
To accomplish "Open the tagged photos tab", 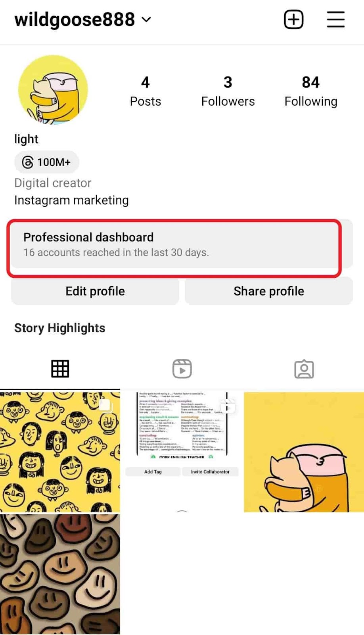I will pyautogui.click(x=304, y=369).
